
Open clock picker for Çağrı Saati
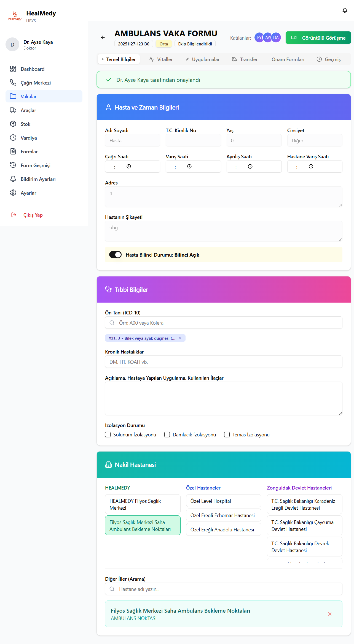point(129,166)
